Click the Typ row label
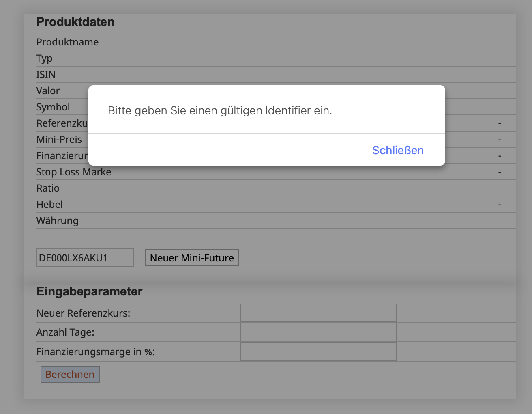The height and width of the screenshot is (414, 532). [44, 58]
